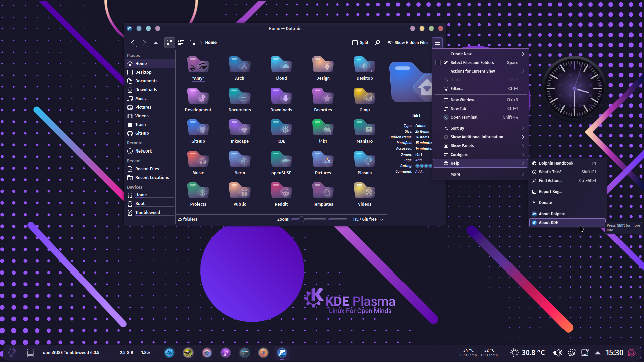This screenshot has height=362, width=644.
Task: Go forward with the right arrow
Action: [x=144, y=43]
